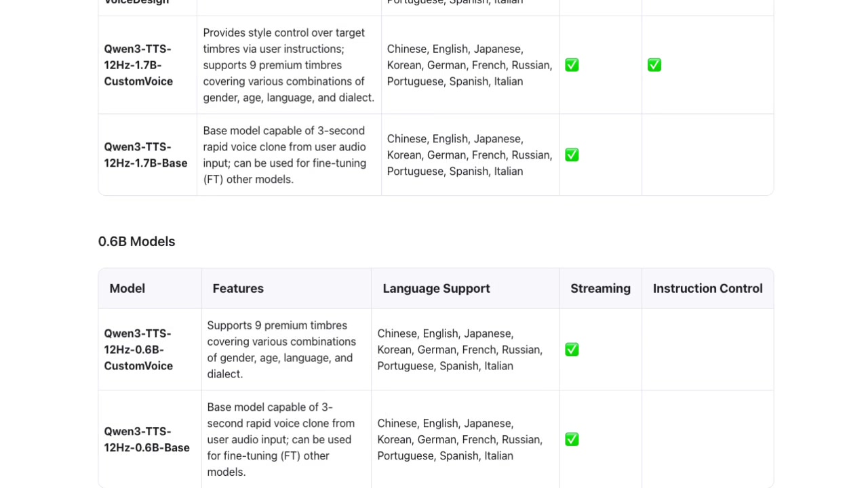Click the Streaming checkmark for 0.6B-Base
868x488 pixels.
(572, 439)
